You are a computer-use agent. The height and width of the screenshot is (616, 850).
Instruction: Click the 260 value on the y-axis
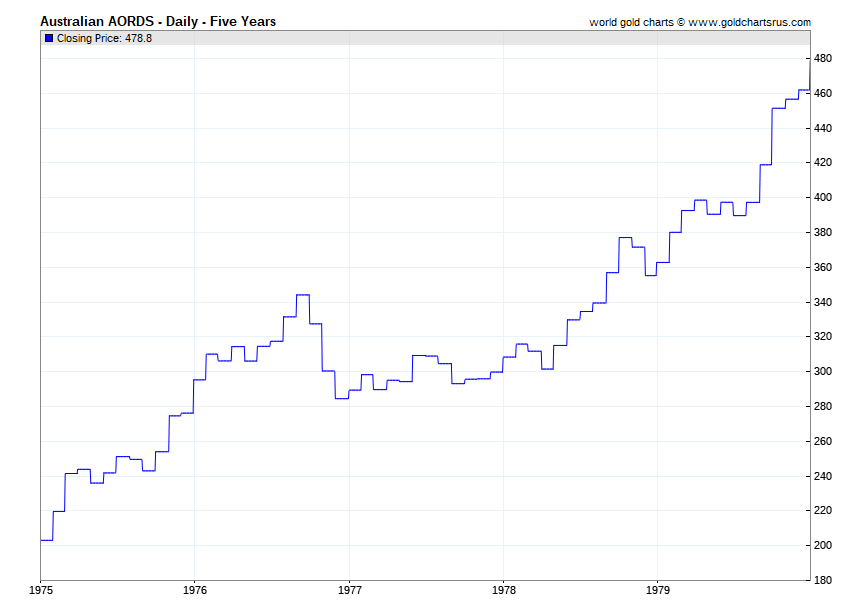pyautogui.click(x=823, y=441)
